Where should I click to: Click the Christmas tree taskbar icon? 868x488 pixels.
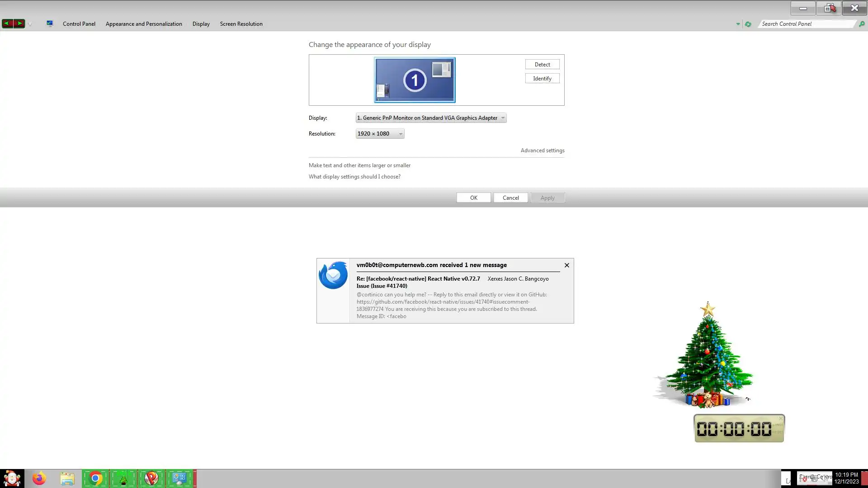[x=123, y=479]
